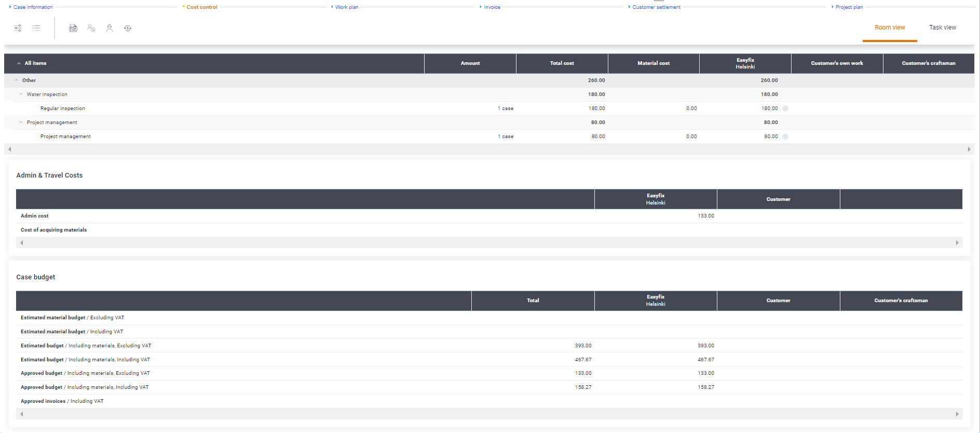Export the cost control as PDF
Viewport: 980px width, 433px height.
[73, 28]
